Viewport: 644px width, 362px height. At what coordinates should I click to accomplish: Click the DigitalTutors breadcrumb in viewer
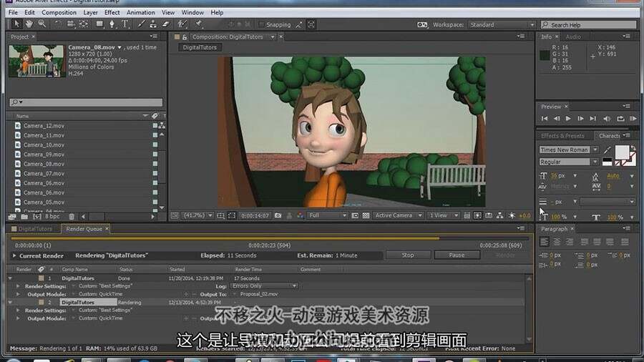coord(200,48)
